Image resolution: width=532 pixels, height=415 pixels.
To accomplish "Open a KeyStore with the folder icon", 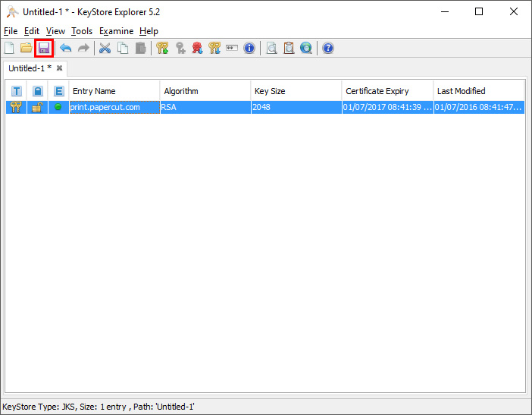I will (x=26, y=48).
